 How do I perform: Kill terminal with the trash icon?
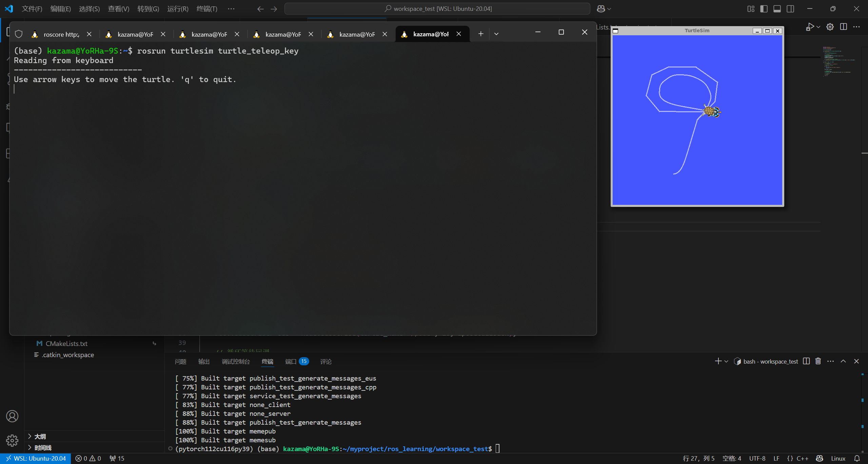(x=818, y=361)
